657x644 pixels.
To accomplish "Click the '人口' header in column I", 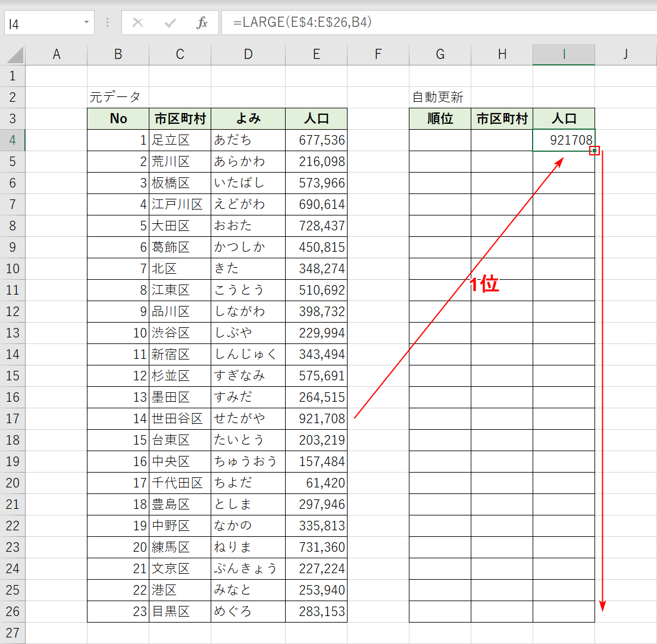I will pyautogui.click(x=564, y=118).
